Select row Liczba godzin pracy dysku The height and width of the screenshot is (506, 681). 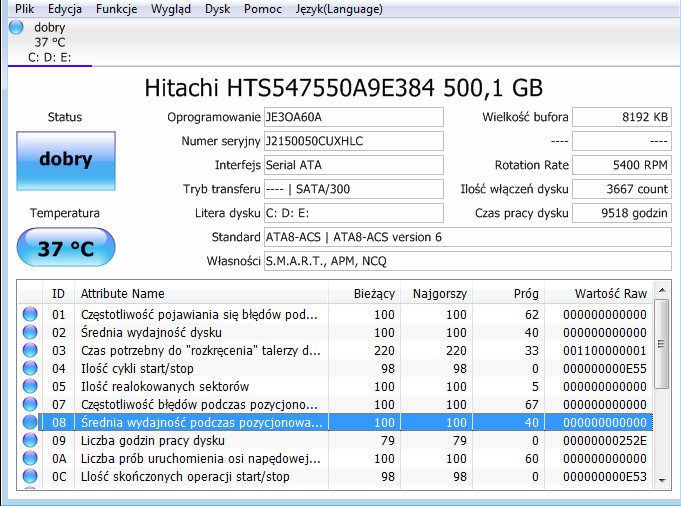click(335, 440)
